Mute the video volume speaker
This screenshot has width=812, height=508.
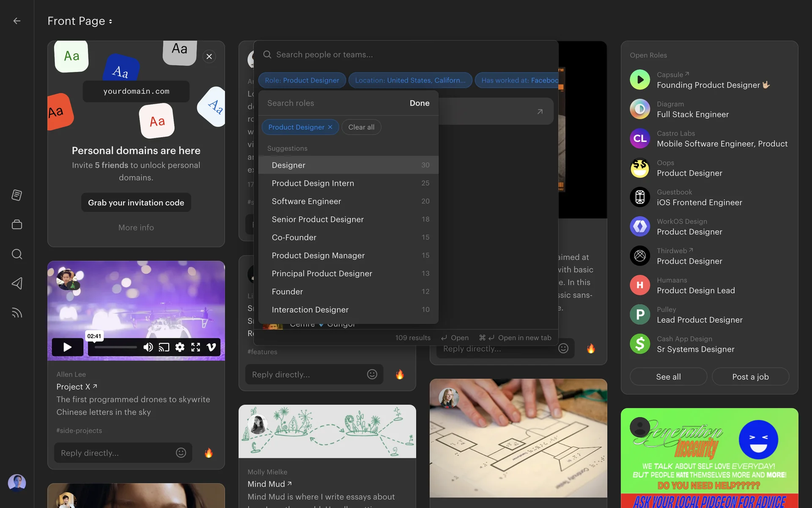click(148, 347)
